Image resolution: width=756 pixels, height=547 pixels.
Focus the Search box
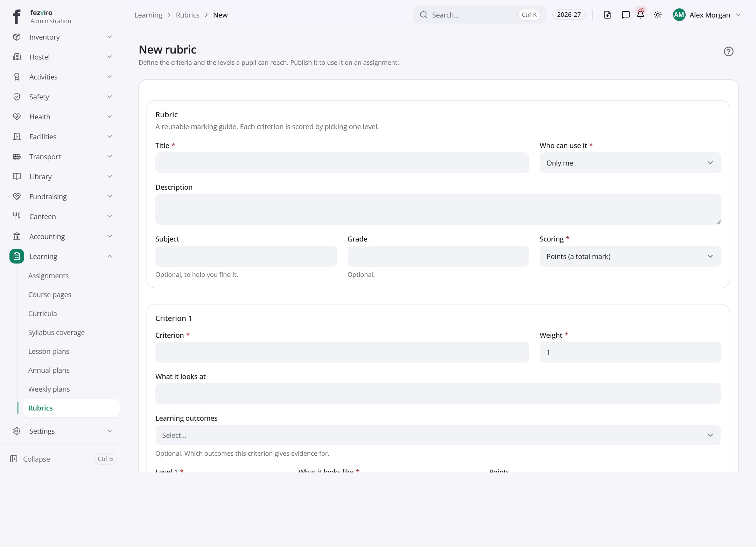point(479,15)
